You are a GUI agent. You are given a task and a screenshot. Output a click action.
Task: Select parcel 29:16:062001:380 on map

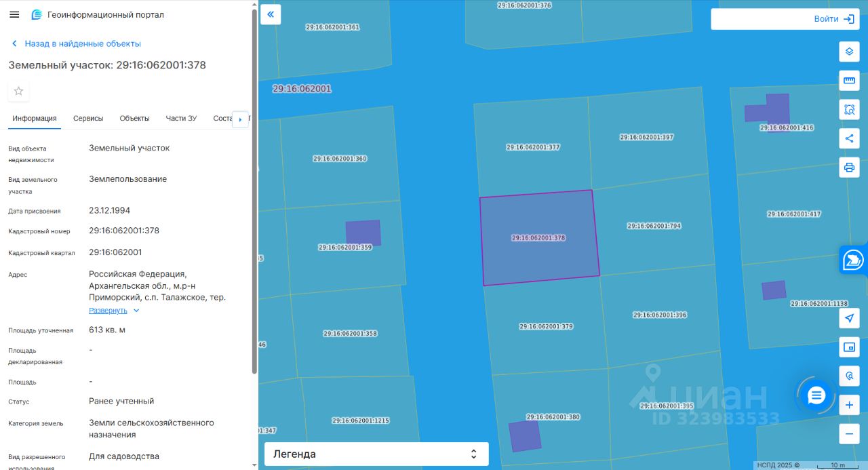[x=553, y=417]
